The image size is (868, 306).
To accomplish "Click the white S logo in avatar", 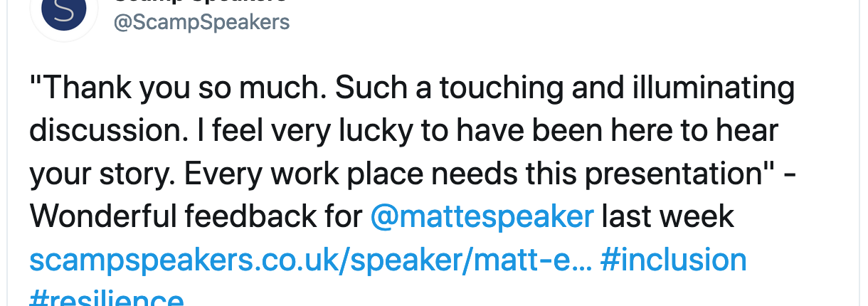I will pos(65,12).
